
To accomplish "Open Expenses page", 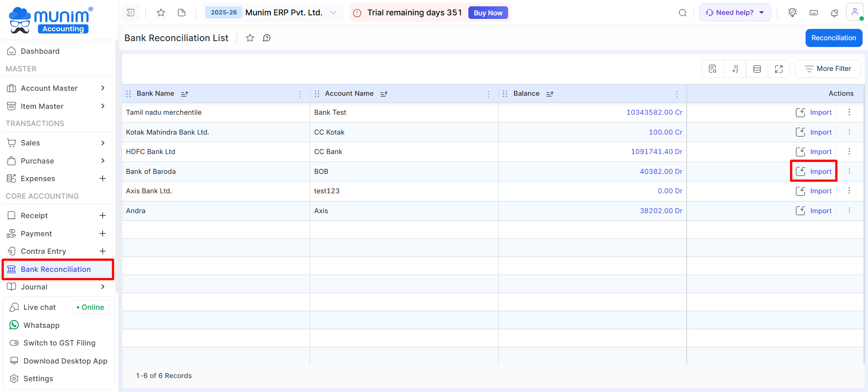I will pyautogui.click(x=38, y=178).
